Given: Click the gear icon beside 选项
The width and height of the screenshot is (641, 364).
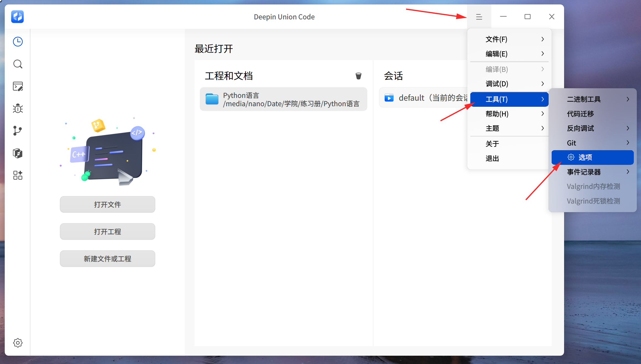Looking at the screenshot, I should [x=571, y=157].
